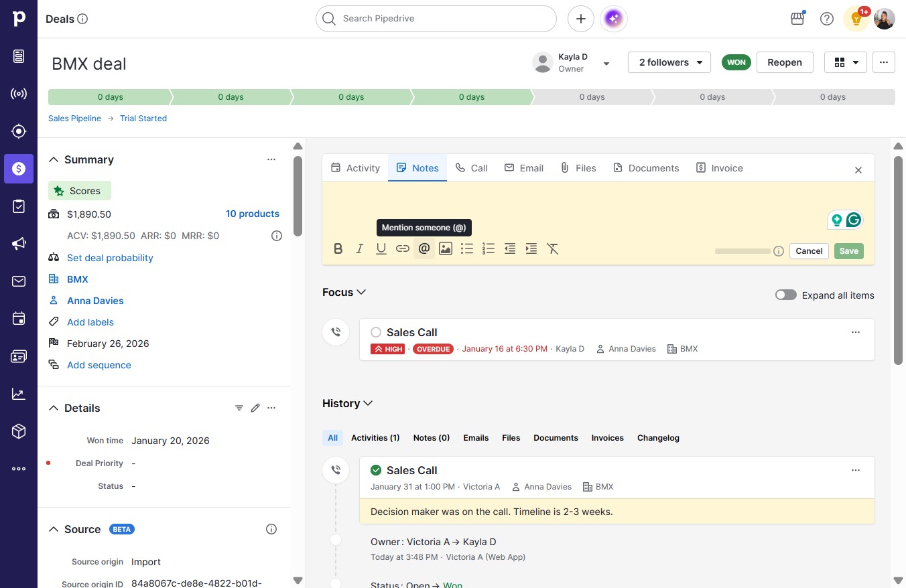Close the note editor panel

[x=858, y=170]
